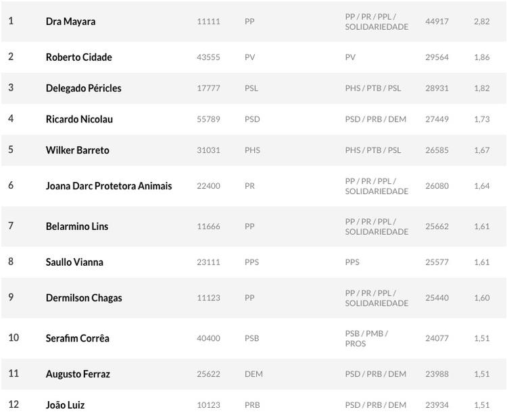Click candidate number 43555
This screenshot has height=420, width=507.
point(208,57)
